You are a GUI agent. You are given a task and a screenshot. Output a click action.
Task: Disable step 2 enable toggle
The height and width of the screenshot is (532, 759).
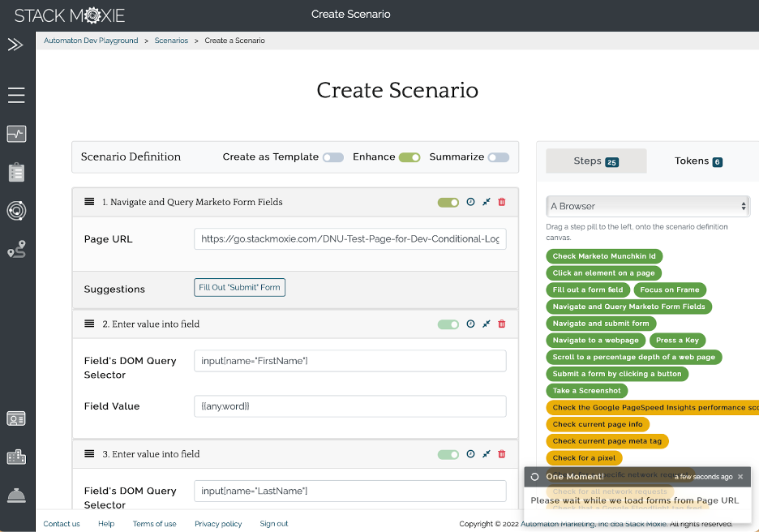(x=448, y=324)
